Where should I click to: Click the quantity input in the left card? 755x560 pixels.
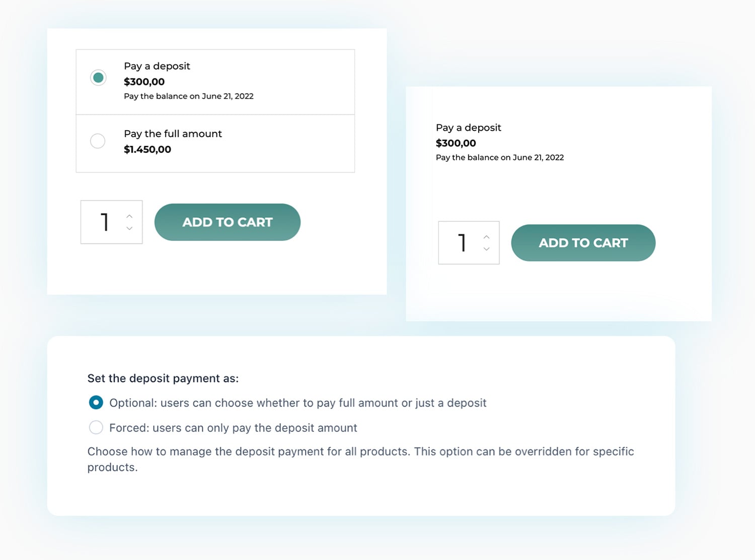click(105, 222)
